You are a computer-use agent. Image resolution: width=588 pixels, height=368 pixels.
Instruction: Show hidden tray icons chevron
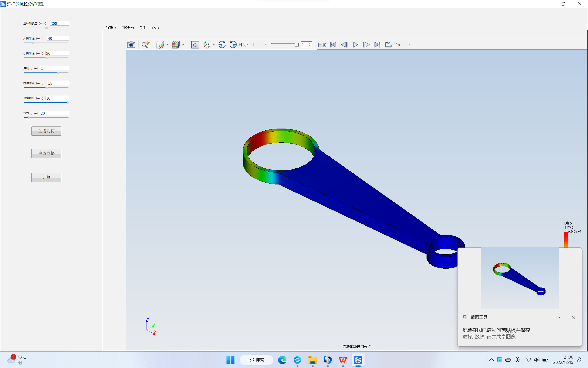click(x=491, y=360)
